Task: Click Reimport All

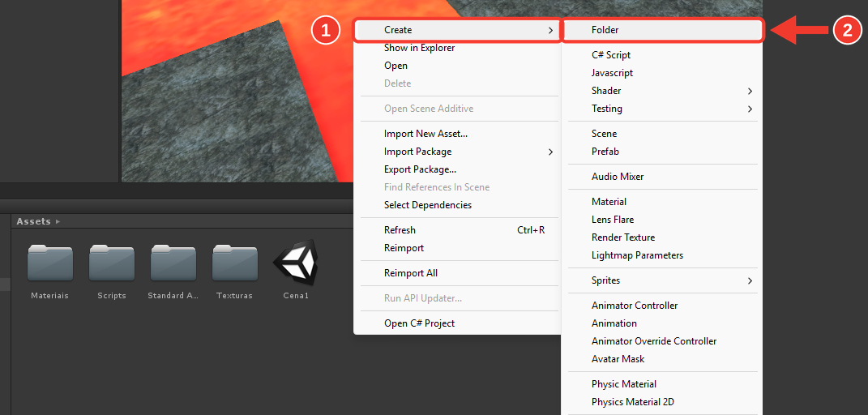Action: pyautogui.click(x=457, y=273)
